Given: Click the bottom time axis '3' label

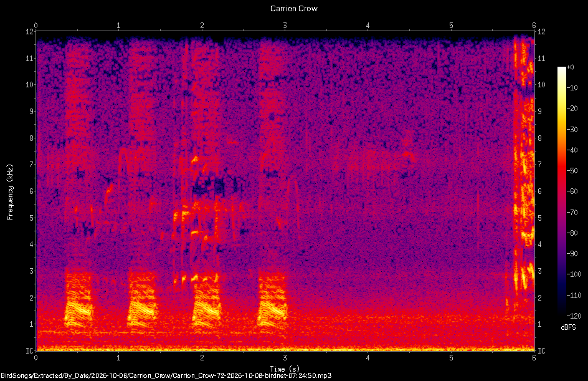Looking at the screenshot, I should tap(285, 358).
